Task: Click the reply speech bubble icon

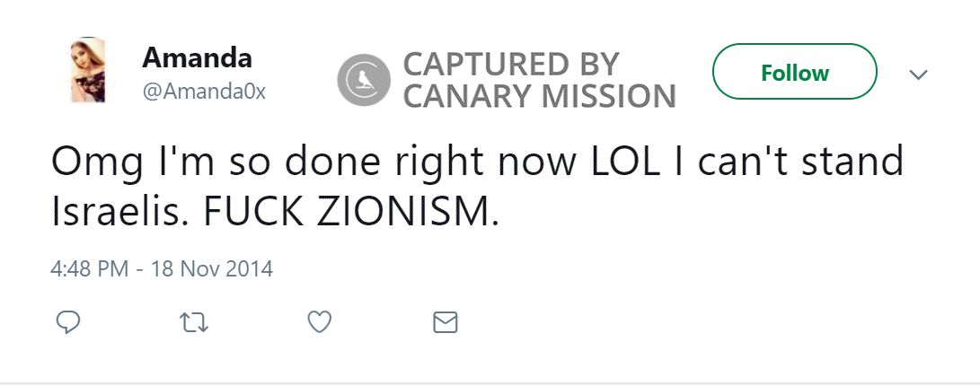Action: [69, 321]
